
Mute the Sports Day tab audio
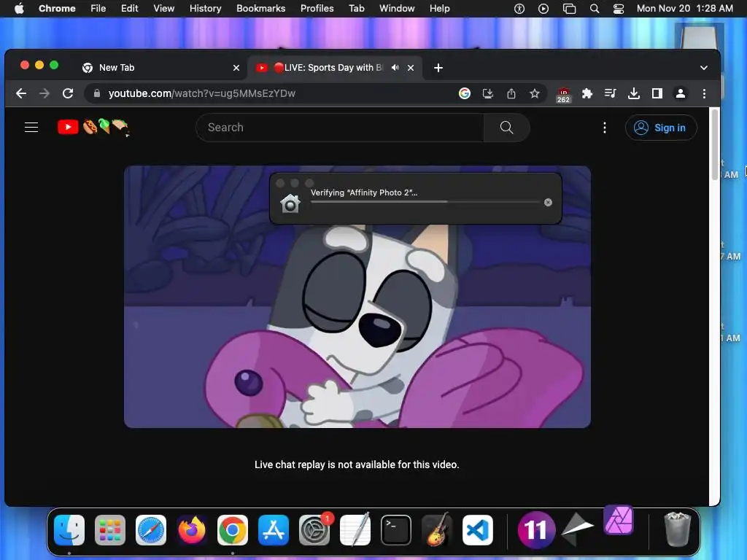coord(395,68)
